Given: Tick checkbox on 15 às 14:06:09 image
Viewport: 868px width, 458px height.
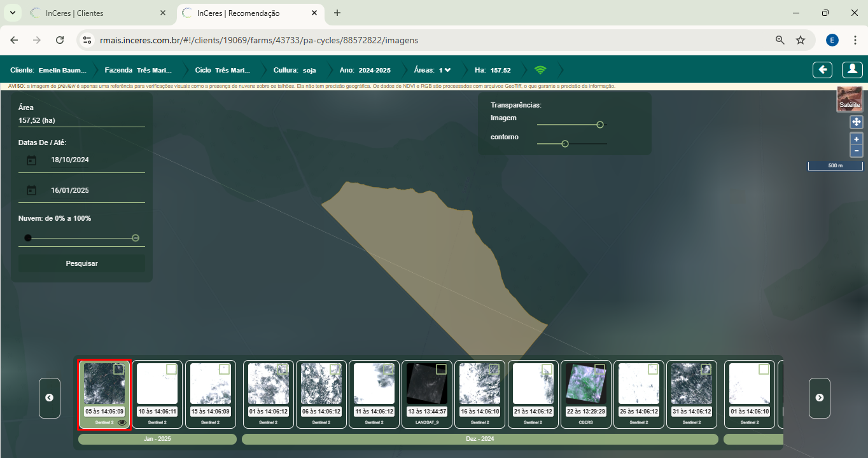Looking at the screenshot, I should (224, 369).
